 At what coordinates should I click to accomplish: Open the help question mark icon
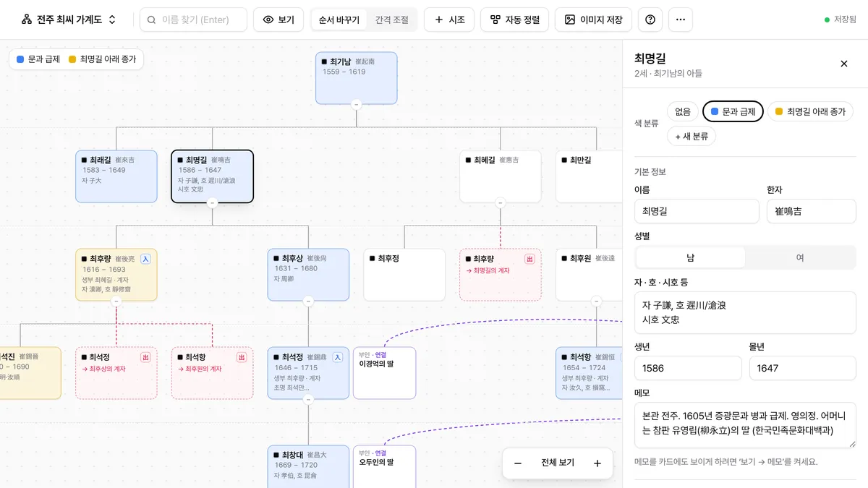650,20
